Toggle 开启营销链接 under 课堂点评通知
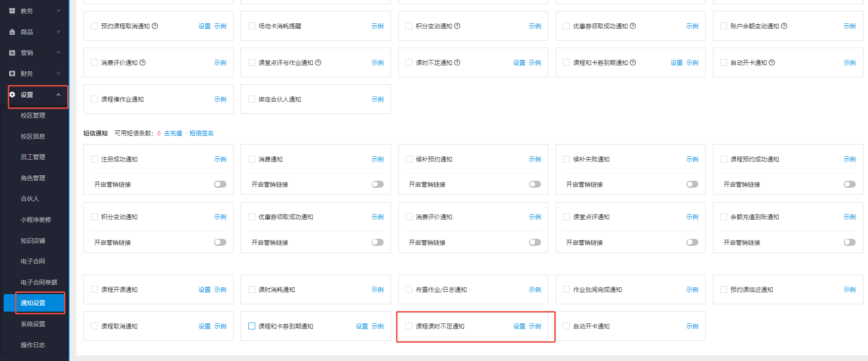This screenshot has width=868, height=361. 692,242
